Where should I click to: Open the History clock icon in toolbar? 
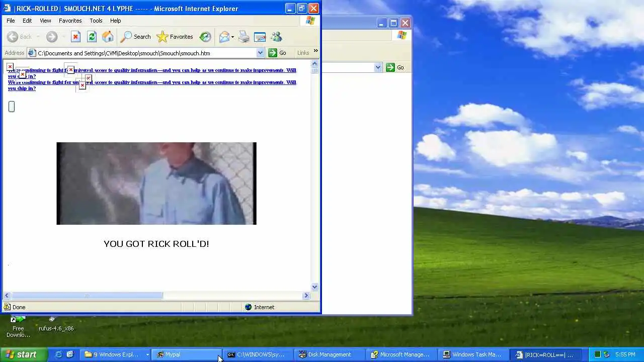click(205, 37)
